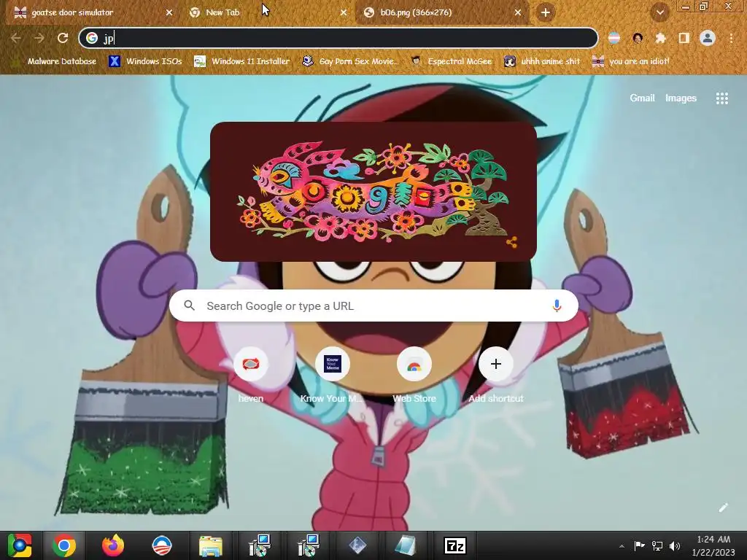Viewport: 747px width, 560px height.
Task: Open the clock showing 1:24 AM
Action: 713,545
